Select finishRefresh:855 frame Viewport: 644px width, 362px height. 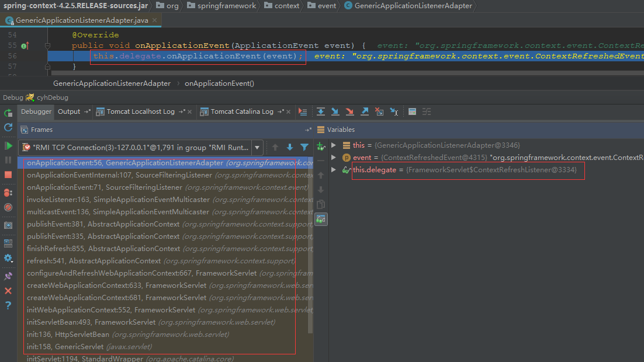[165, 249]
